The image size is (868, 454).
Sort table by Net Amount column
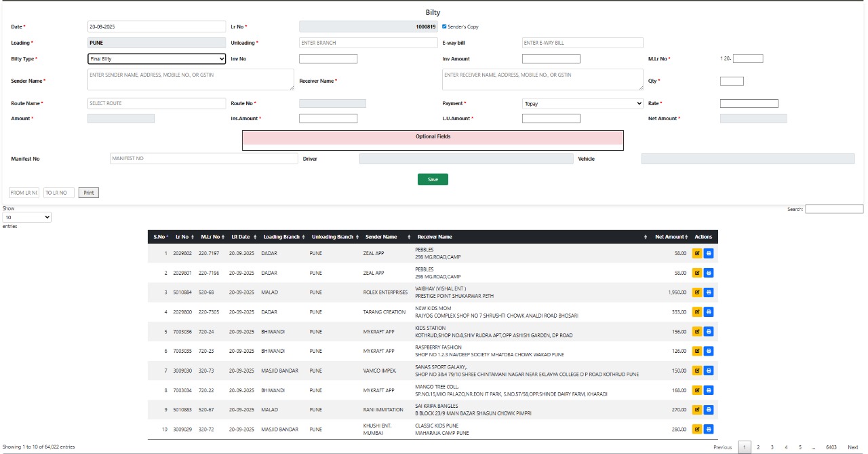pyautogui.click(x=670, y=237)
